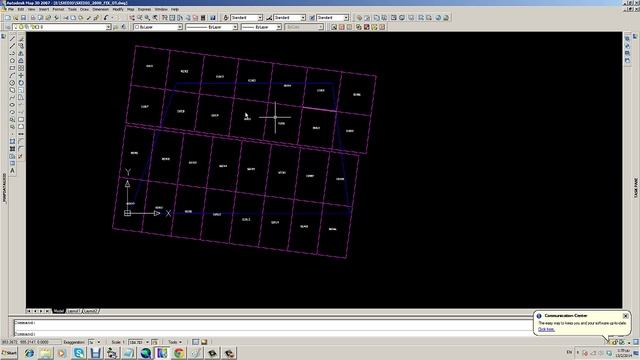640x360 pixels.
Task: Open the Express menu
Action: click(x=144, y=9)
